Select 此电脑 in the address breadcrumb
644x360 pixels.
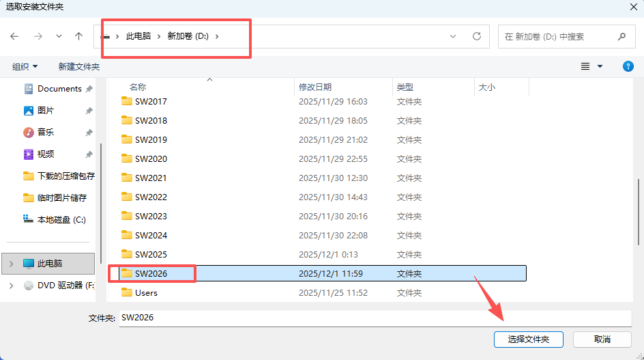pos(138,36)
